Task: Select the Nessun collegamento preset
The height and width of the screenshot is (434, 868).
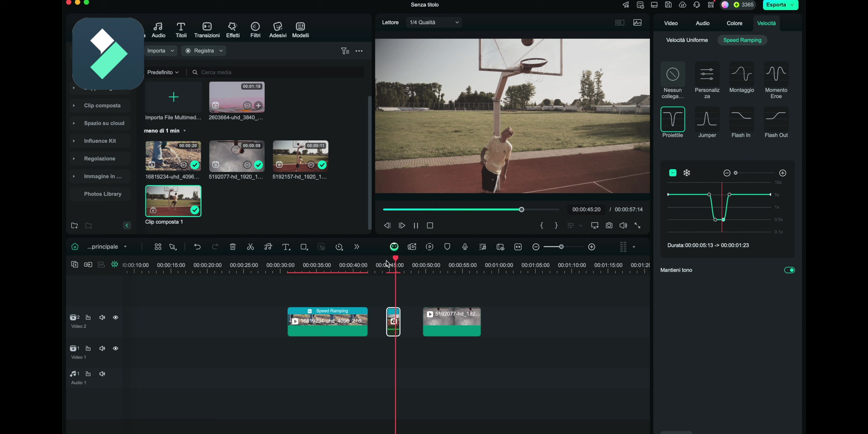Action: (672, 80)
